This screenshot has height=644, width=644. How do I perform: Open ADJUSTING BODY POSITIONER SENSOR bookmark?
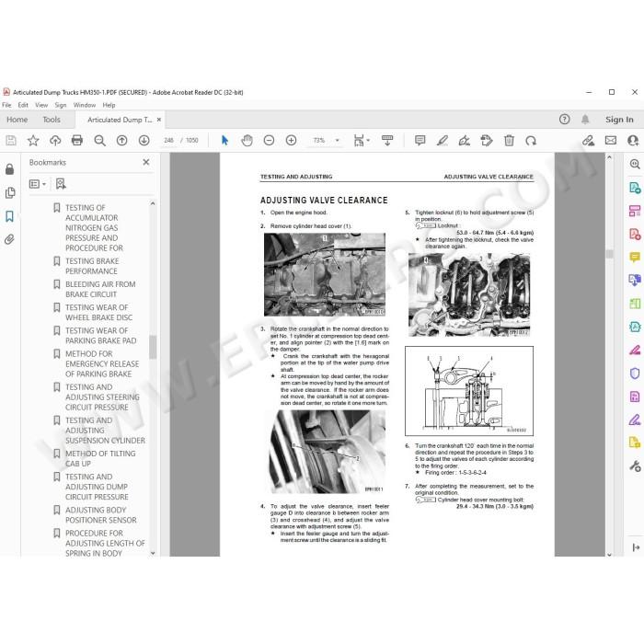(100, 515)
